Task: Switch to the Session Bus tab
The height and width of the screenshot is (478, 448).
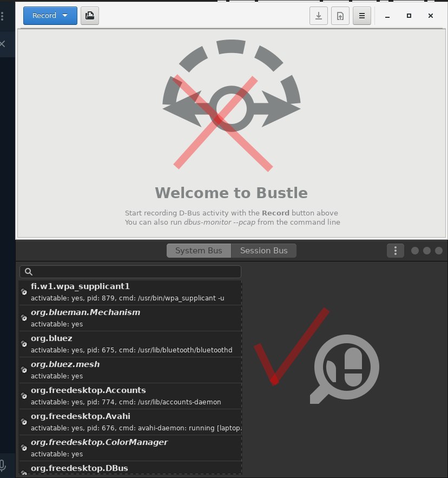Action: 263,251
